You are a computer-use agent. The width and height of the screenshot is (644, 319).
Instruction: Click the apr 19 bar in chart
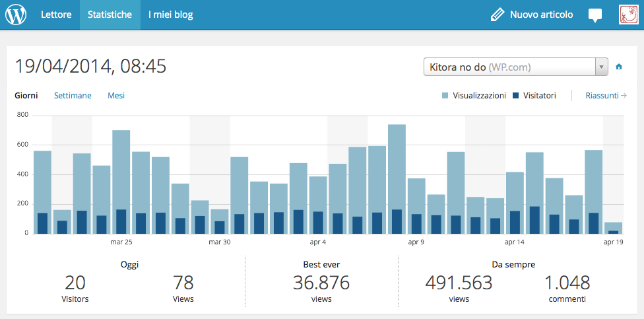click(613, 227)
